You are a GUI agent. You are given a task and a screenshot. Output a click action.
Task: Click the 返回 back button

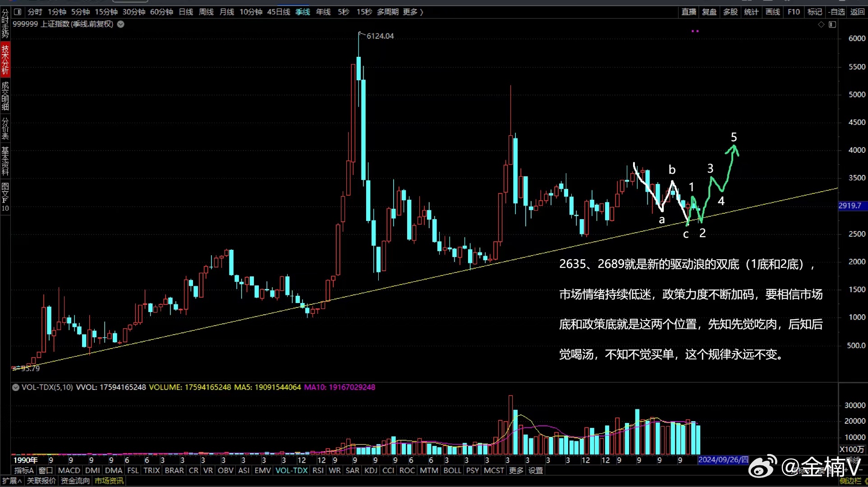[x=857, y=12]
